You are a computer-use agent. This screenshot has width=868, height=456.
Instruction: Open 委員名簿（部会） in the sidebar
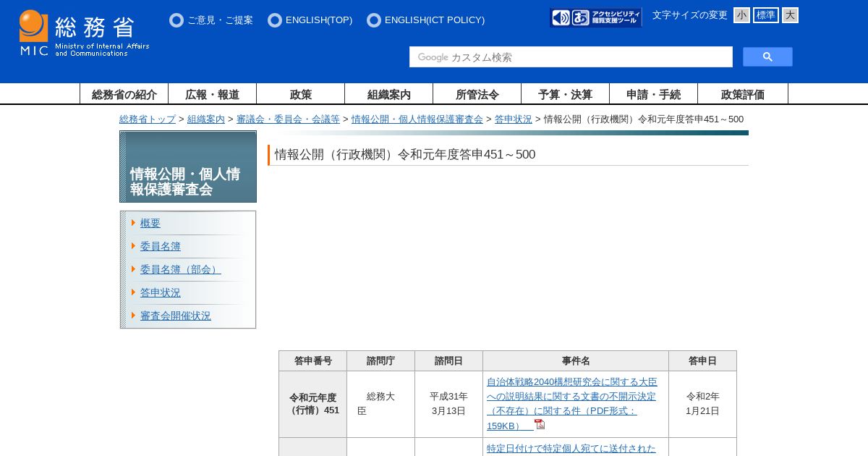pos(181,269)
